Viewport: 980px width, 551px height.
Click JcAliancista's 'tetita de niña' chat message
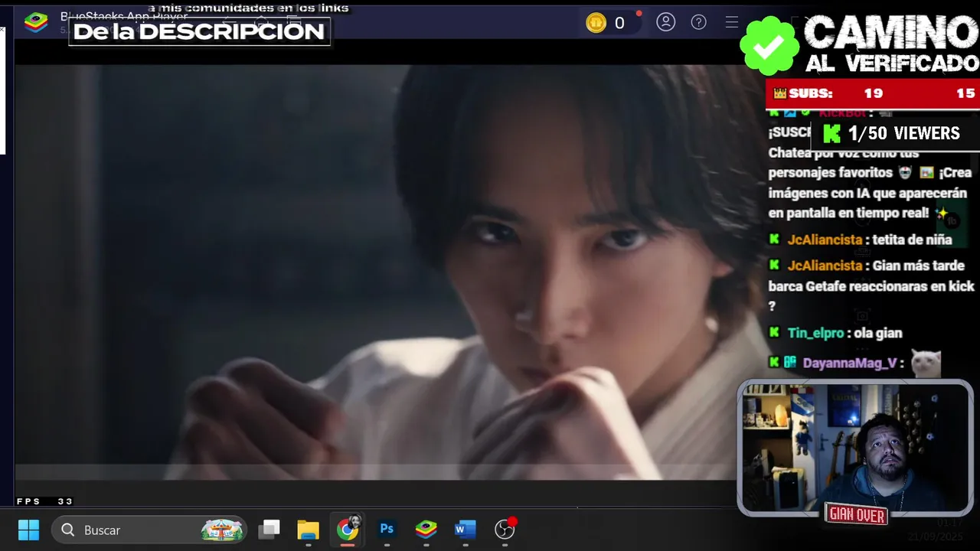click(861, 240)
